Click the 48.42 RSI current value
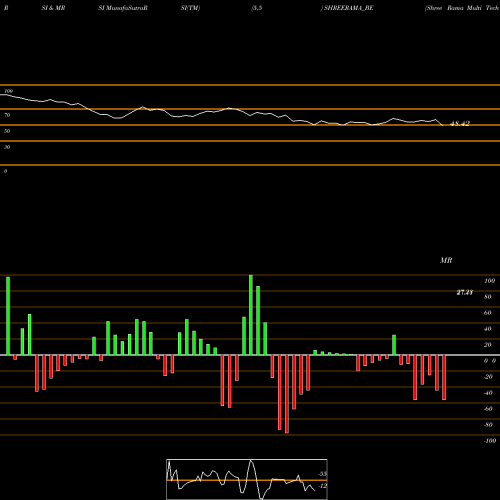500x500 pixels. (460, 124)
